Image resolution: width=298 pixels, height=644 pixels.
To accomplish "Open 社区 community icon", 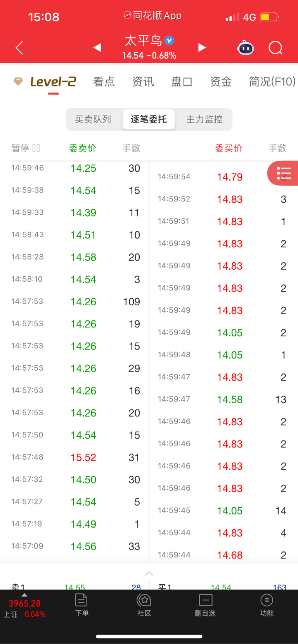I will tap(144, 605).
